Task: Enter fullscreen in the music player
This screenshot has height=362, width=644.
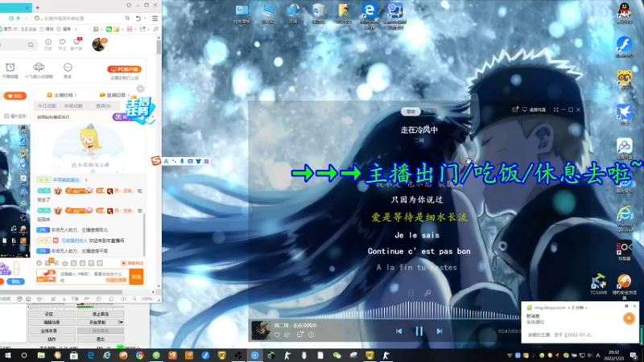Action: pos(555,109)
